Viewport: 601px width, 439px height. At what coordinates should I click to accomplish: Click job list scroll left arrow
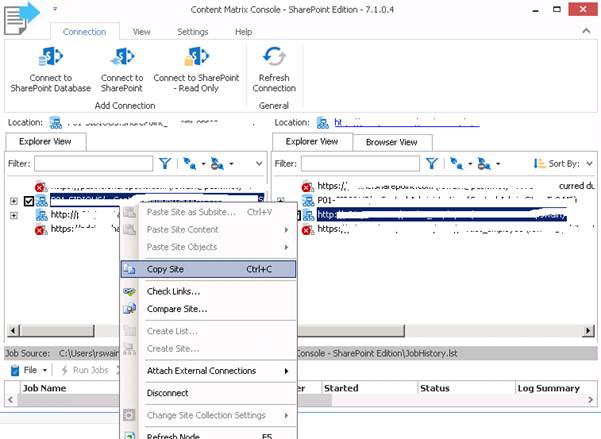(11, 400)
